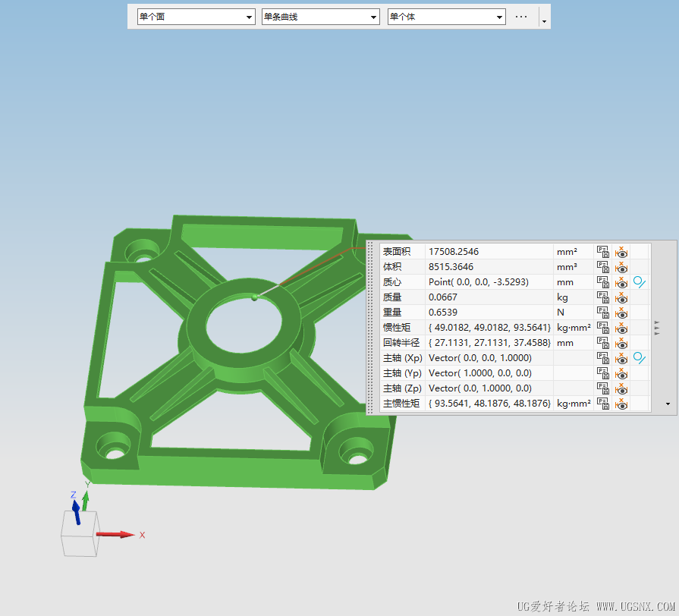Click the save-expression icon in the 表面积 row
Screen dimensions: 679x616
point(603,252)
